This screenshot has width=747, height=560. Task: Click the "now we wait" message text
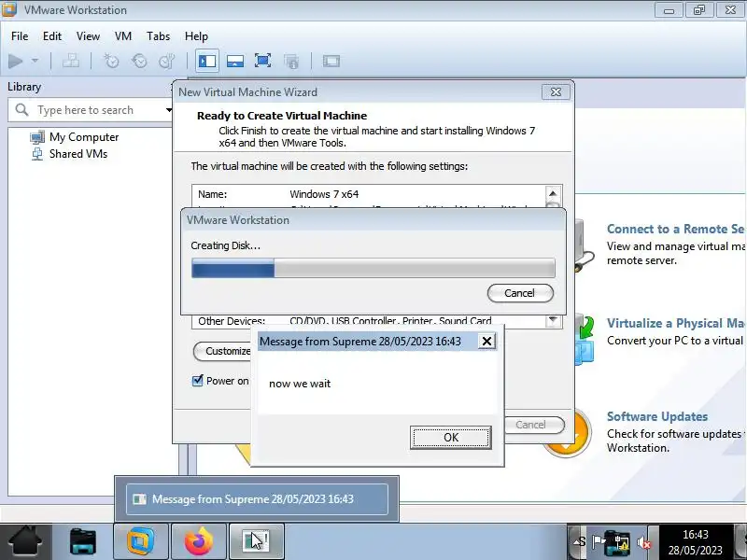[x=300, y=384]
